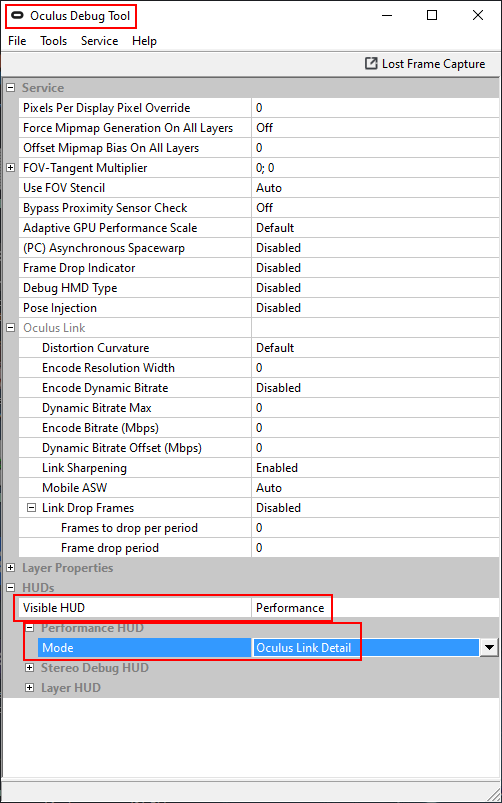This screenshot has height=803, width=502.
Task: Collapse the Performance HUD group
Action: [30, 627]
